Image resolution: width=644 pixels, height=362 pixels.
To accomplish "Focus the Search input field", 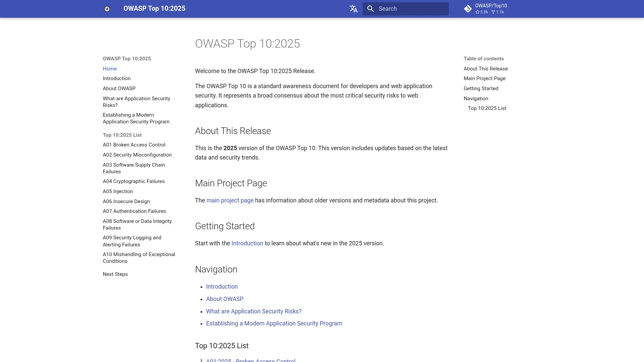I will [406, 9].
